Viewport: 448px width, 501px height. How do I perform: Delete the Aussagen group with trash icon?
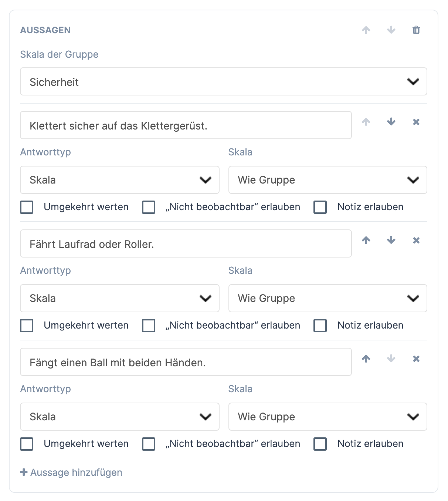(x=416, y=30)
